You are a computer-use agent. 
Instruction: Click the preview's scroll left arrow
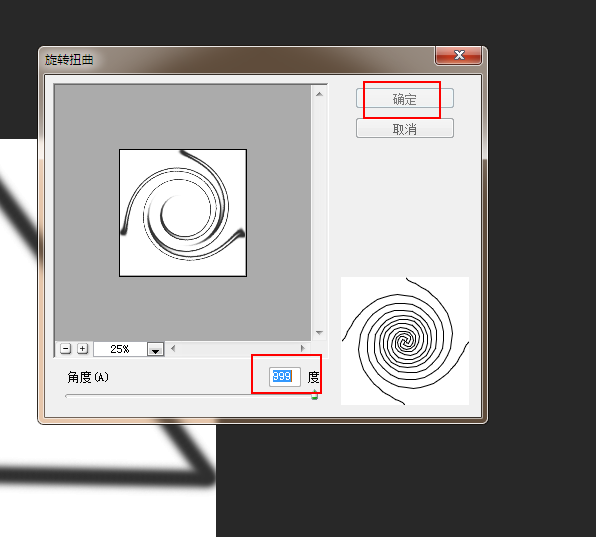click(x=173, y=348)
